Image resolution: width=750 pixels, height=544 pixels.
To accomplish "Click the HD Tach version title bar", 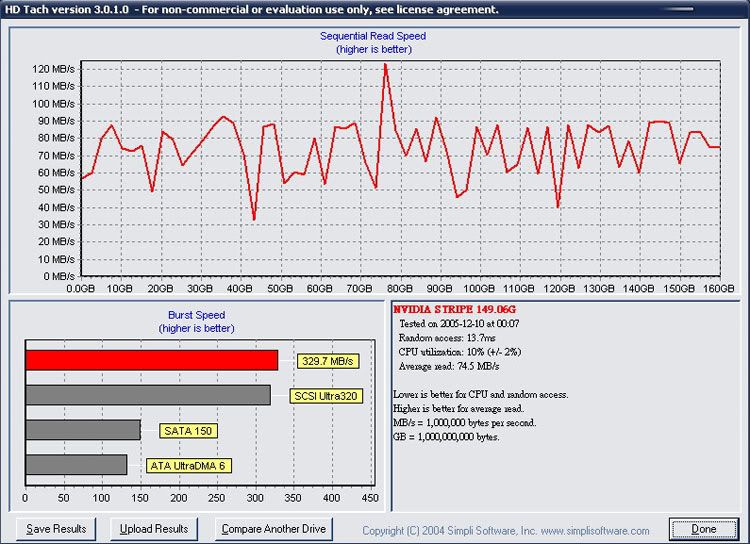I will [250, 9].
